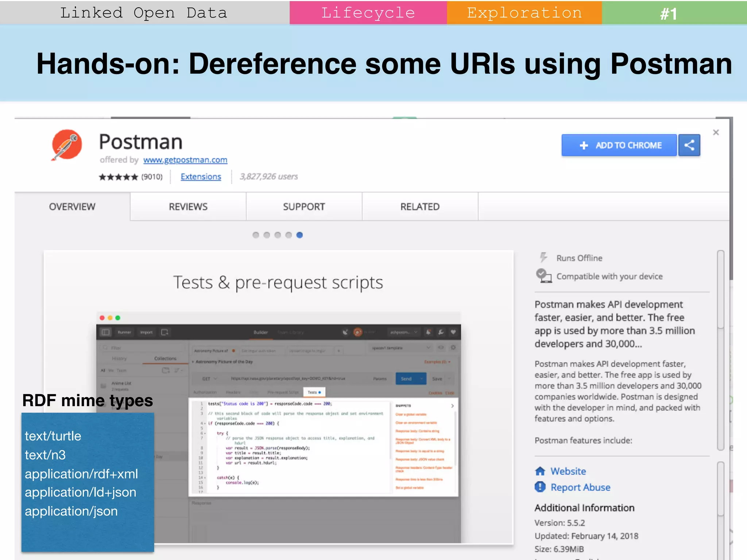Select the fifth carousel dot
This screenshot has height=560, width=747.
click(x=299, y=235)
